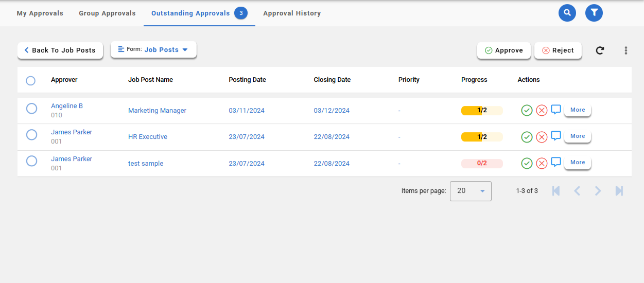This screenshot has width=644, height=283.
Task: Select the Angeline B row checkbox
Action: pos(31,109)
